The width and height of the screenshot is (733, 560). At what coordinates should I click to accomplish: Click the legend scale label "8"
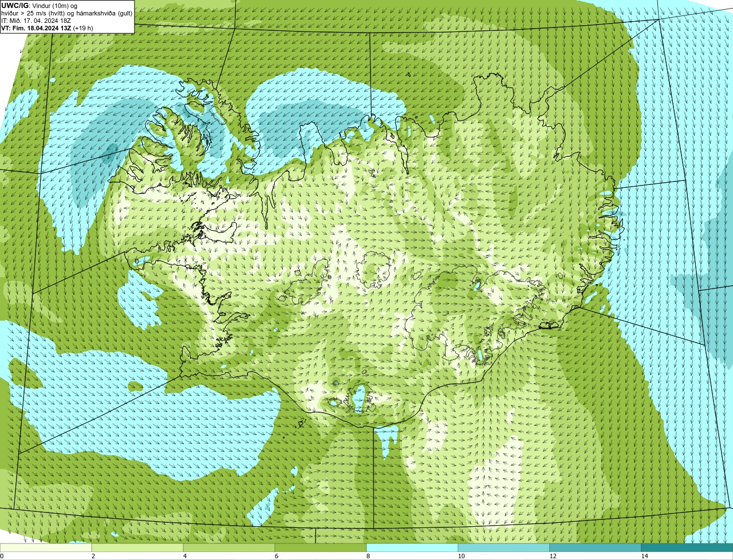368,556
